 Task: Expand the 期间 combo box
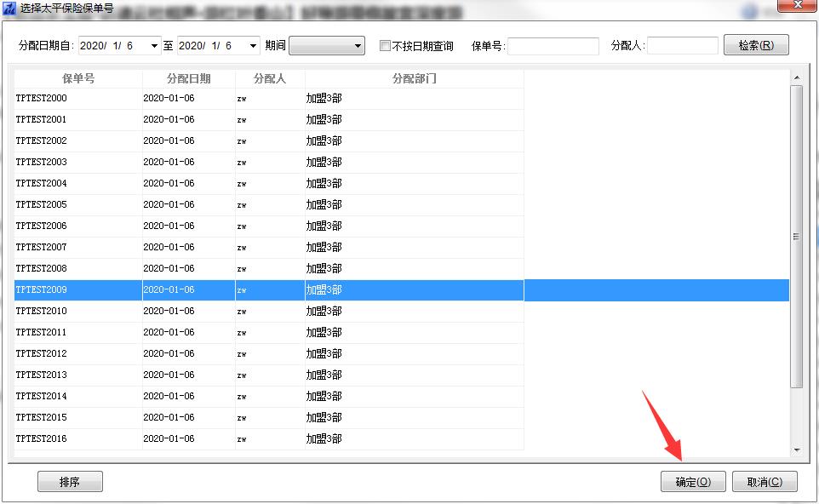[358, 46]
